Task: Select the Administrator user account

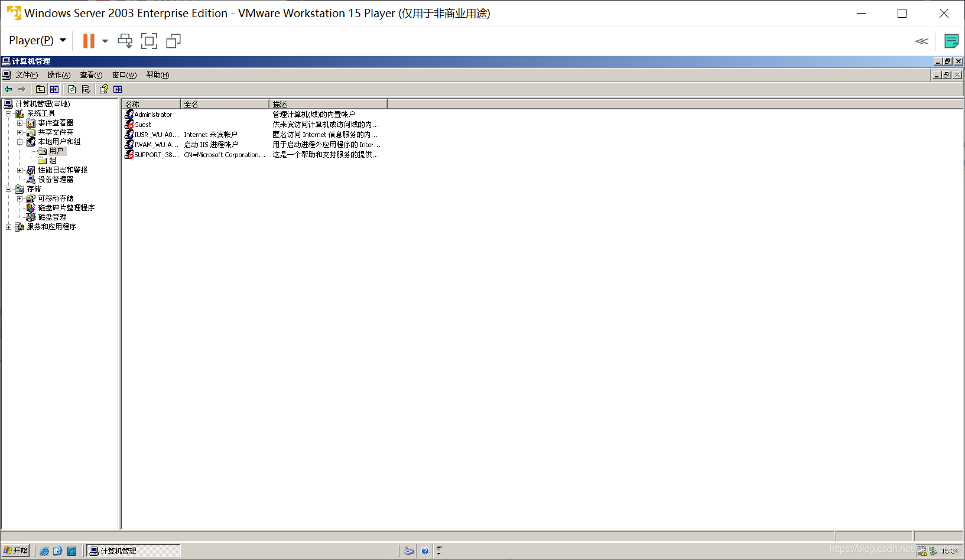Action: pyautogui.click(x=153, y=115)
